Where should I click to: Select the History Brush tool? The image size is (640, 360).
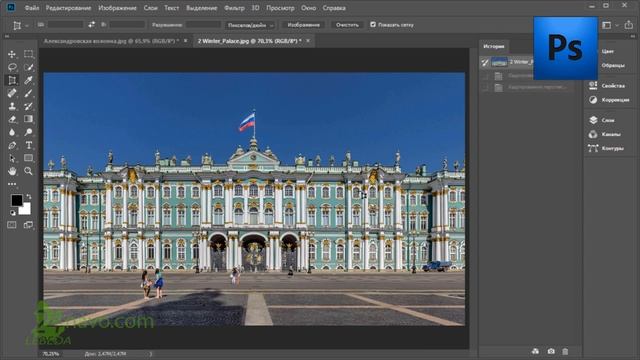[x=29, y=107]
